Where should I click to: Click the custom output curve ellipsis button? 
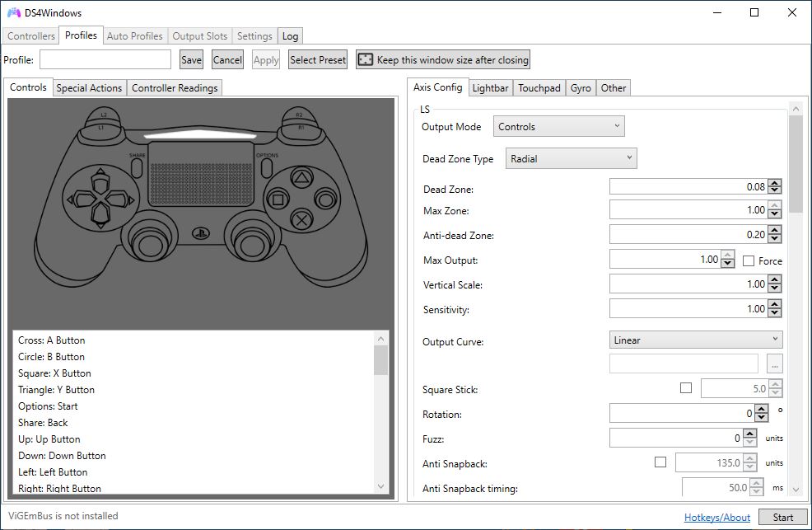click(x=774, y=363)
